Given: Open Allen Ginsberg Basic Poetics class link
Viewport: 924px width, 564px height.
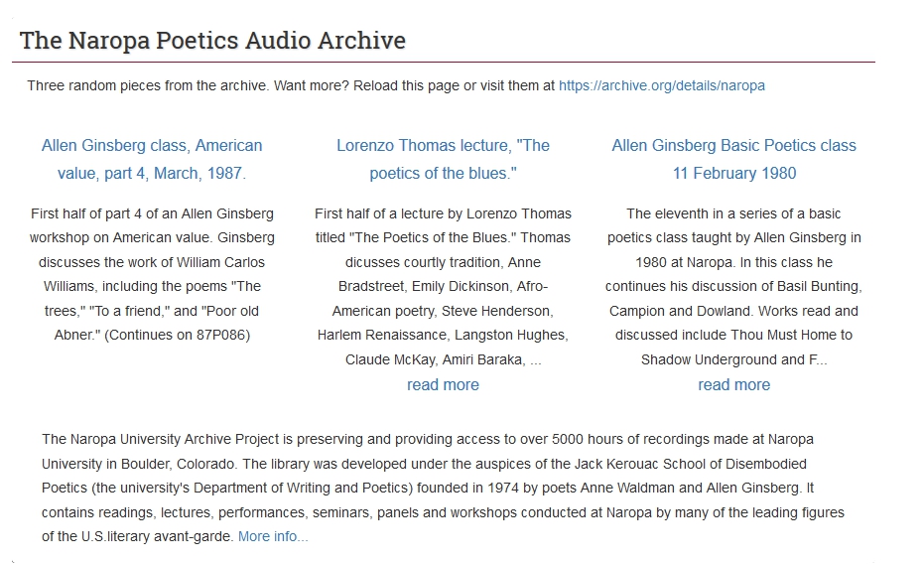Looking at the screenshot, I should point(733,159).
